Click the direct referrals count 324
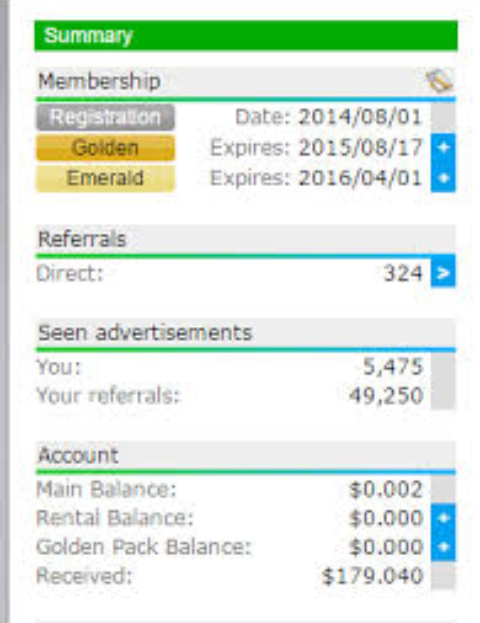This screenshot has height=623, width=480. tap(403, 273)
